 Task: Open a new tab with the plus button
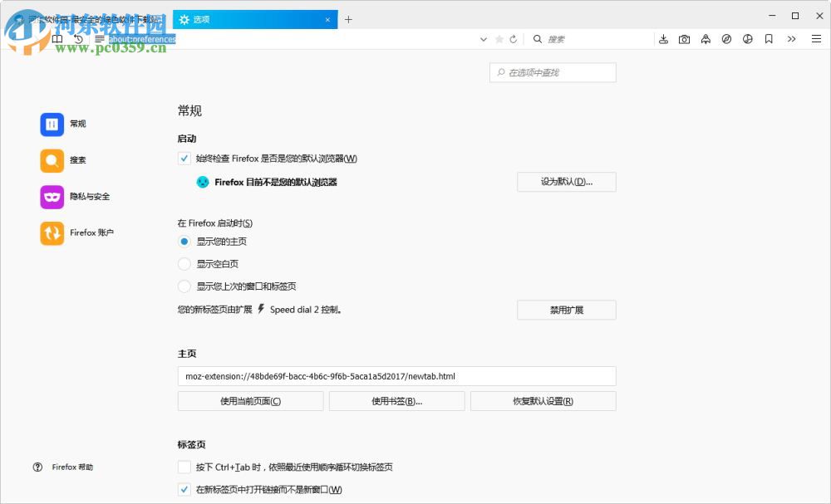348,18
